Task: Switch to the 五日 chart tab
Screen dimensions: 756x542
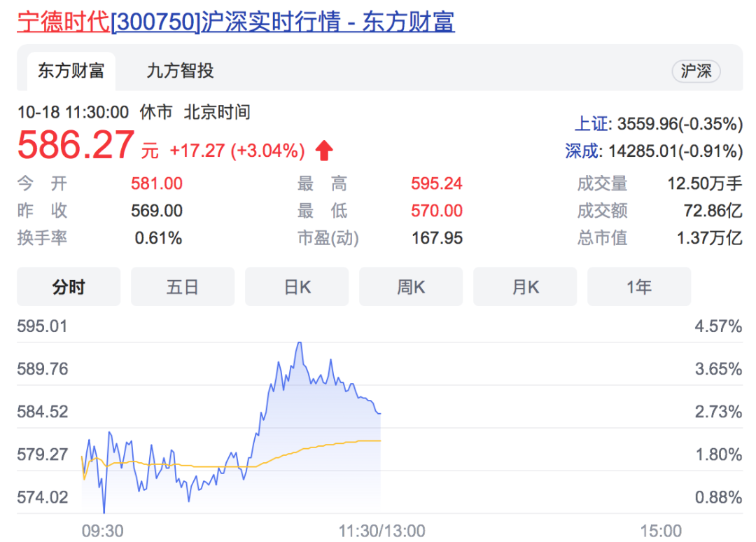Action: (x=183, y=287)
